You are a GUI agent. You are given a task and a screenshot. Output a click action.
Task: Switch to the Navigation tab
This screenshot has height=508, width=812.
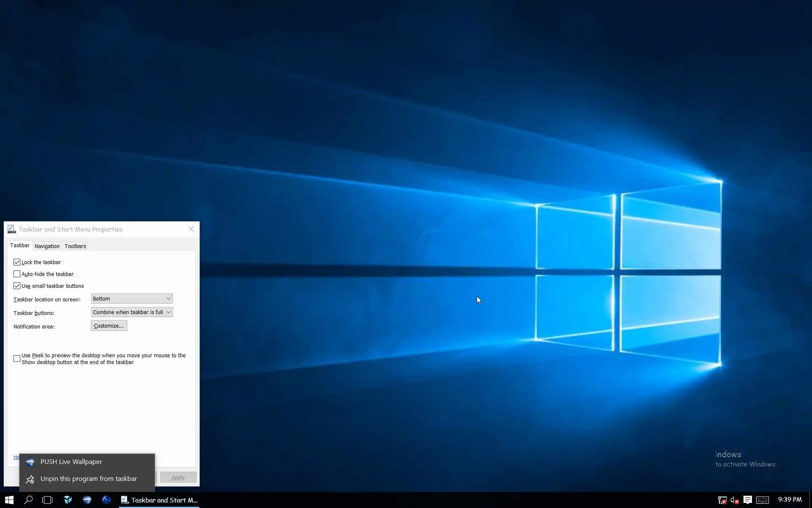(47, 246)
